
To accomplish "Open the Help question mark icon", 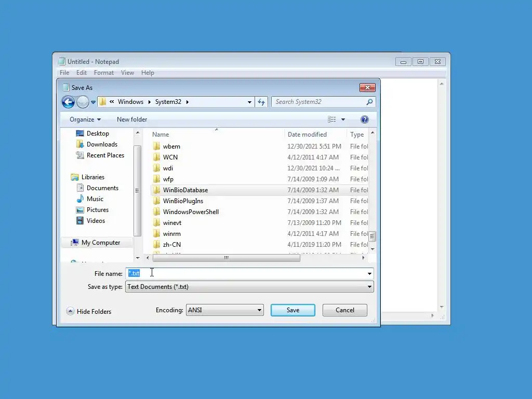I will point(364,119).
